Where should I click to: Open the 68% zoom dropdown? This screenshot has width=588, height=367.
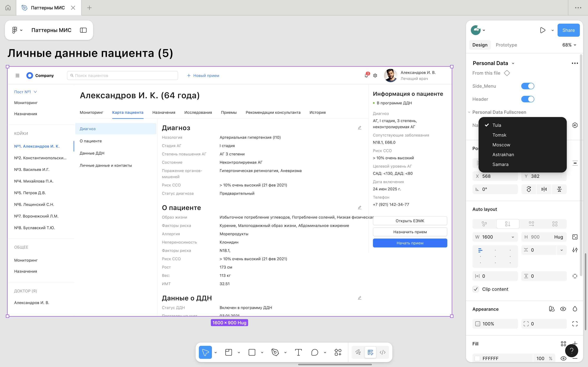569,45
